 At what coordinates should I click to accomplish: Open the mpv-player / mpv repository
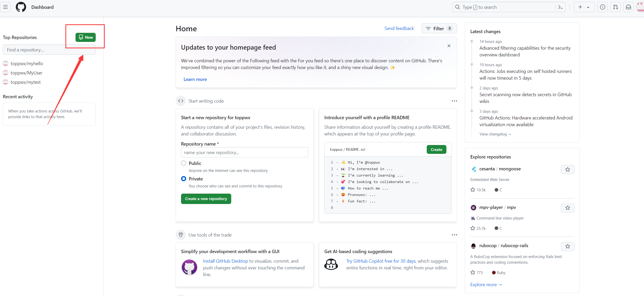[x=498, y=207]
